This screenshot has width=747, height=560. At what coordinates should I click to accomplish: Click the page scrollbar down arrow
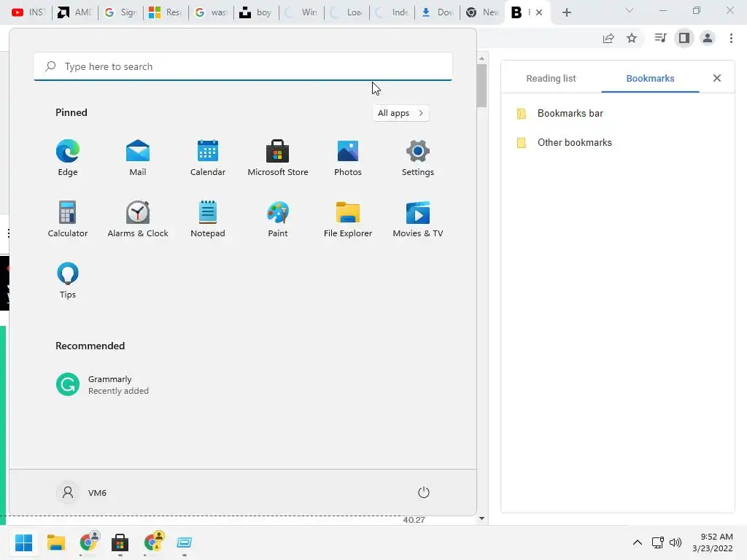tap(481, 518)
